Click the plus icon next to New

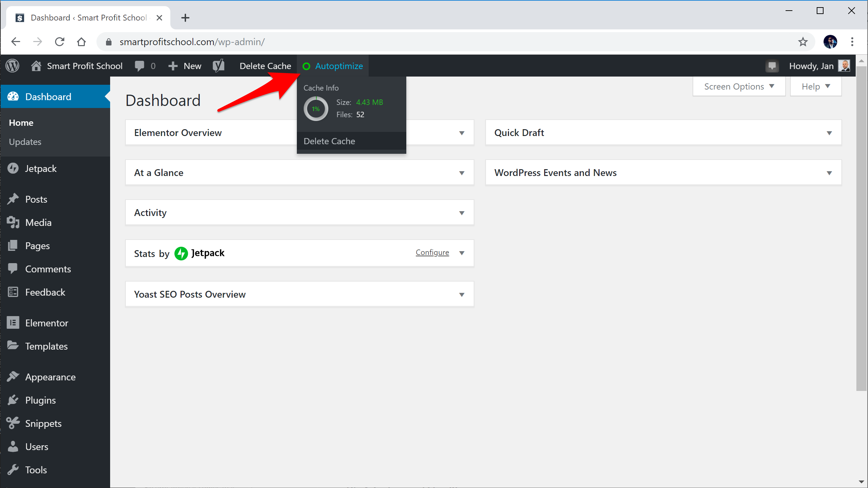(173, 66)
